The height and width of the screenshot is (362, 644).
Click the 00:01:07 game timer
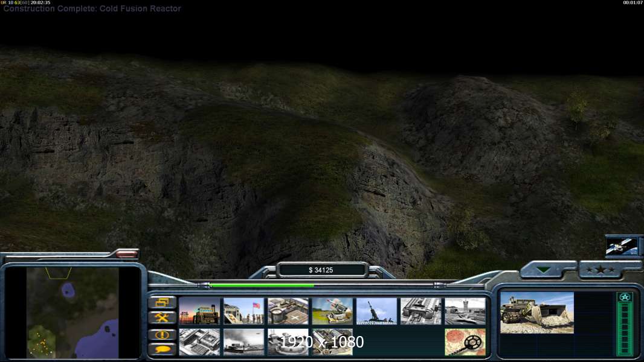pos(633,2)
